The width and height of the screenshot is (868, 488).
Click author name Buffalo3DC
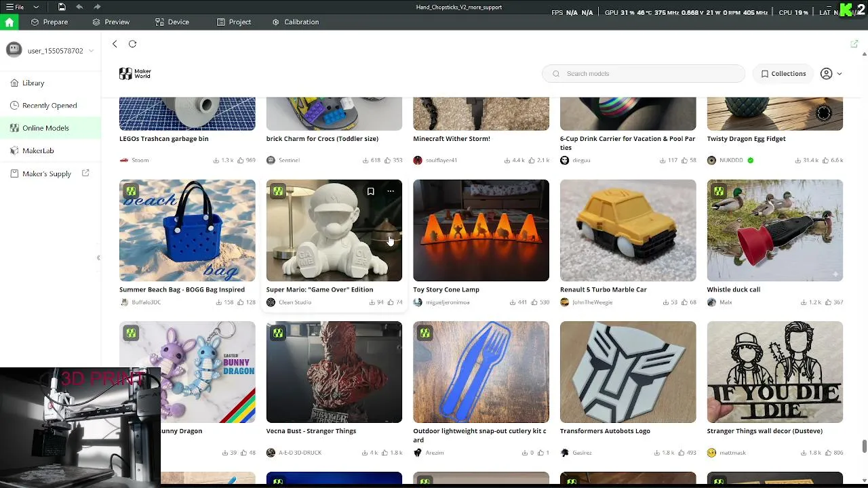(x=146, y=302)
